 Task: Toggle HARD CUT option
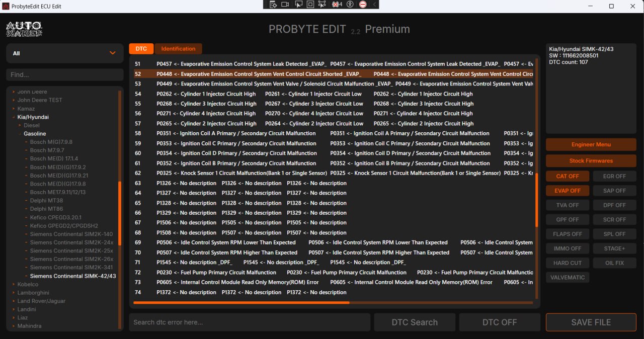coord(568,263)
